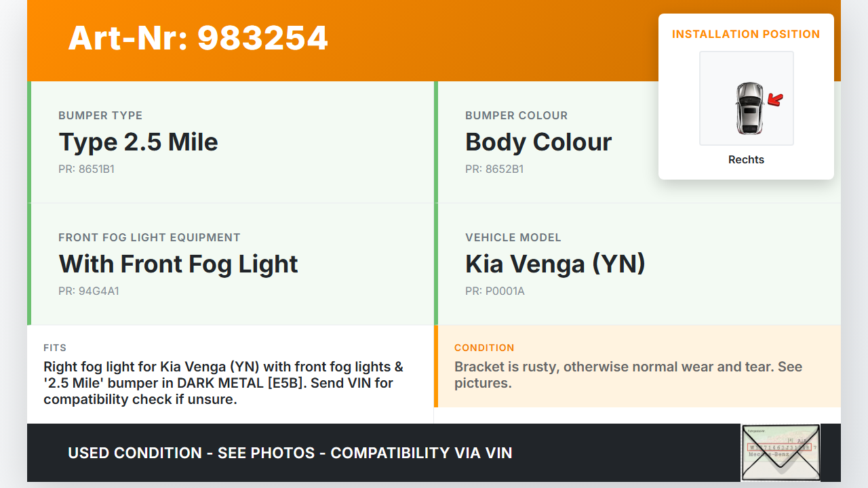
Task: Click the top-view car image
Action: tap(749, 108)
